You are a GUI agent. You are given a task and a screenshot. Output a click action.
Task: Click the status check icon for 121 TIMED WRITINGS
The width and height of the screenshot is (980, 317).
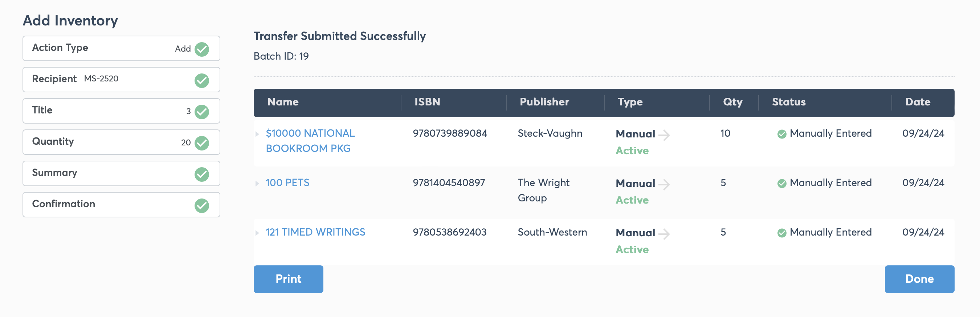tap(782, 233)
